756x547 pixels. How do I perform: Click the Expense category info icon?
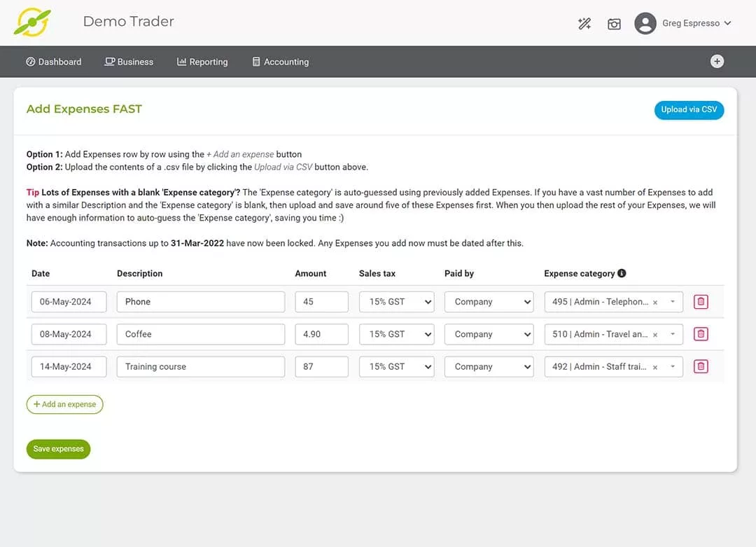pos(622,273)
